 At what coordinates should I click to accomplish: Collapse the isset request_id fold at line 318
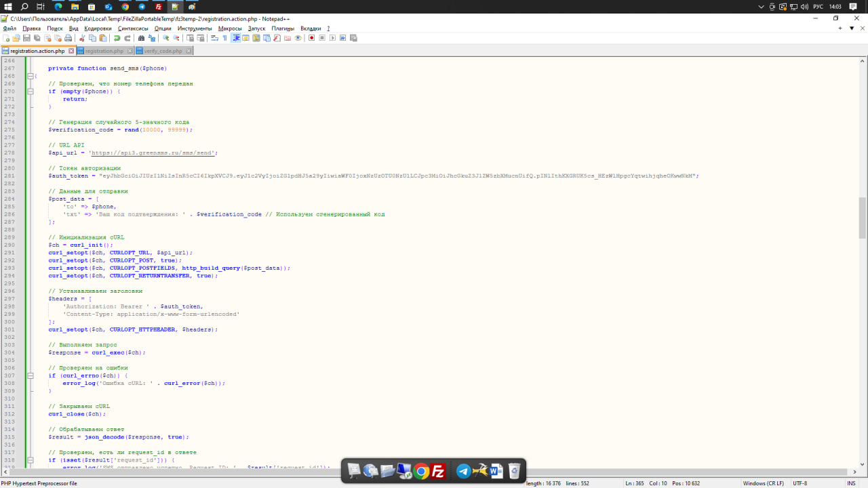[x=30, y=460]
